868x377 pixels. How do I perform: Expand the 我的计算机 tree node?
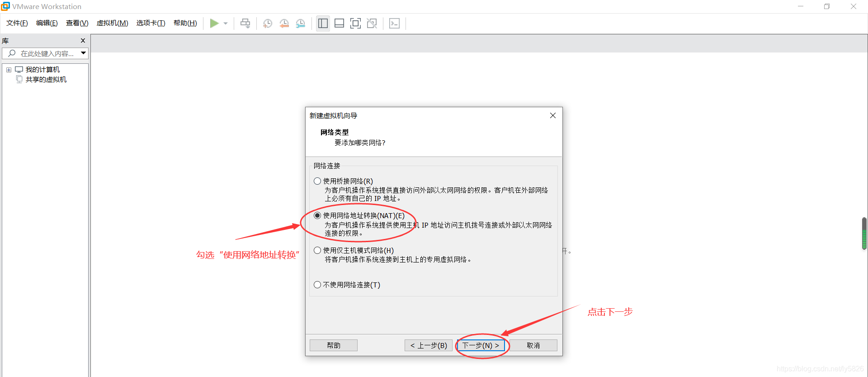[x=9, y=70]
